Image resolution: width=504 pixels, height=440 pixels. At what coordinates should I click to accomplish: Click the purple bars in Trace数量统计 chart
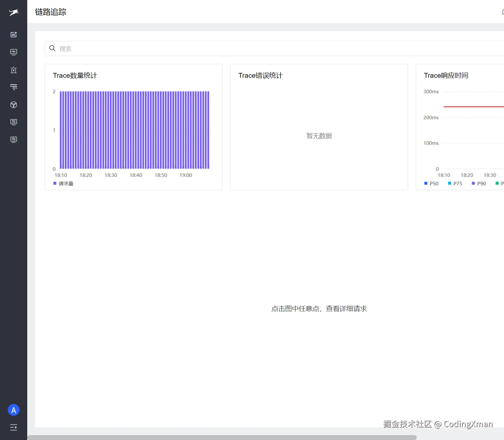pos(135,130)
